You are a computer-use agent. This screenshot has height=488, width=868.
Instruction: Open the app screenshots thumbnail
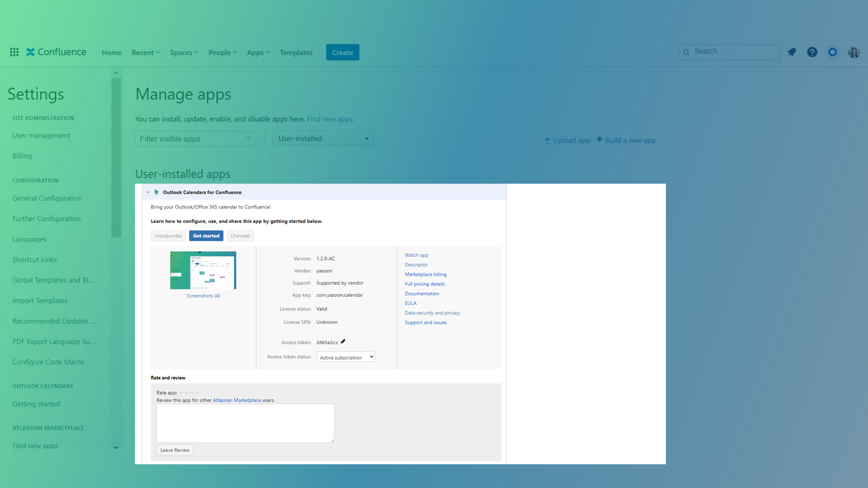(x=203, y=270)
